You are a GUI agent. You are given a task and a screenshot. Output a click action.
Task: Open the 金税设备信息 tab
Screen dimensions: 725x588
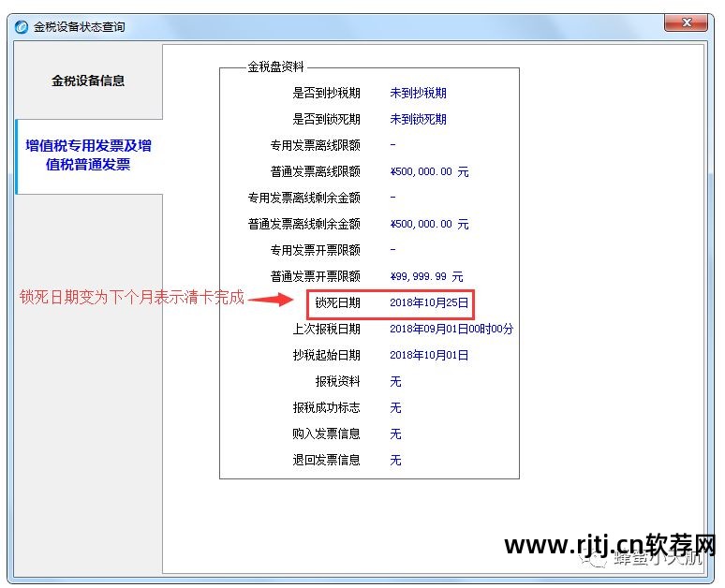(88, 81)
